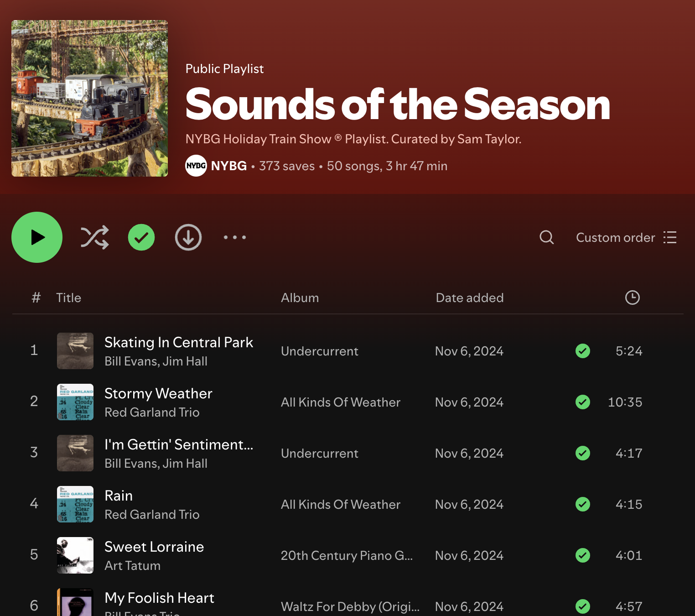
Task: Select the track I'm Gettin' Sentiment...
Action: (x=179, y=444)
